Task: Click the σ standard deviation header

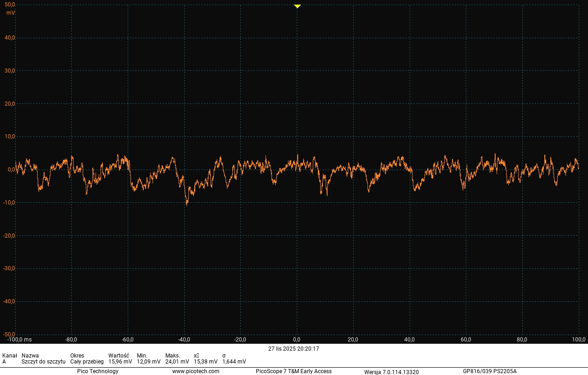Action: click(x=224, y=356)
